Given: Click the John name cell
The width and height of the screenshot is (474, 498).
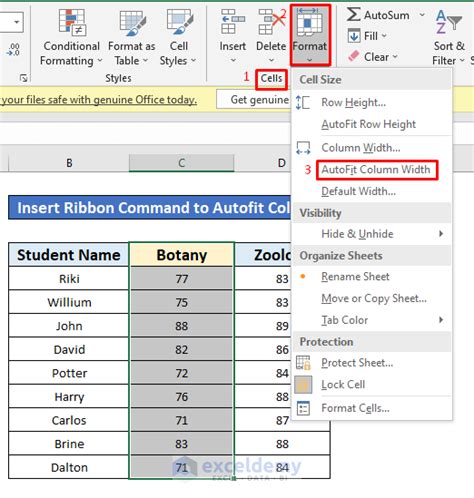Looking at the screenshot, I should click(x=69, y=326).
